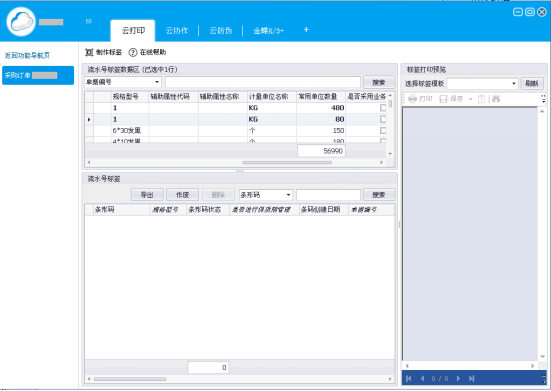Click the printer 打印 icon in preview toolbar

coord(413,99)
